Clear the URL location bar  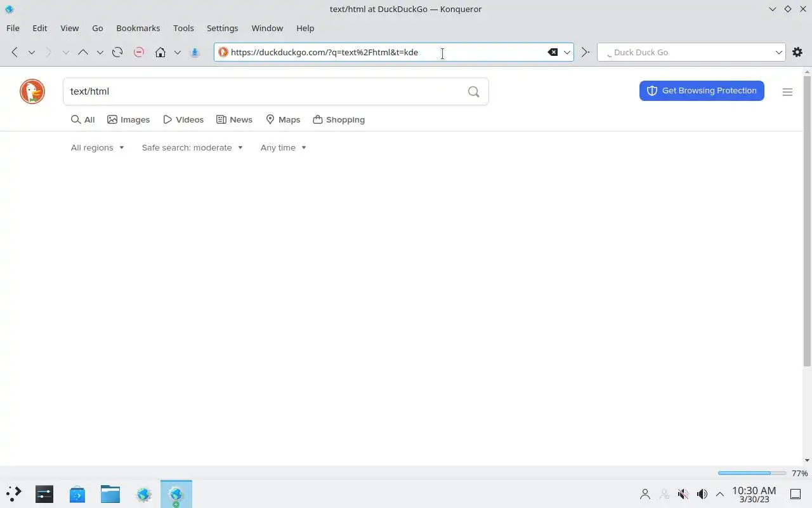[553, 52]
